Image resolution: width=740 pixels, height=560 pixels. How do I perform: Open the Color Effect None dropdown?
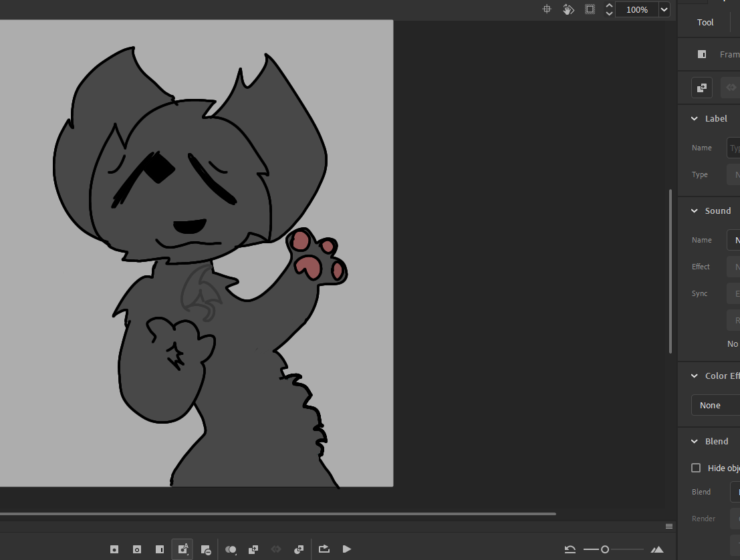point(715,405)
